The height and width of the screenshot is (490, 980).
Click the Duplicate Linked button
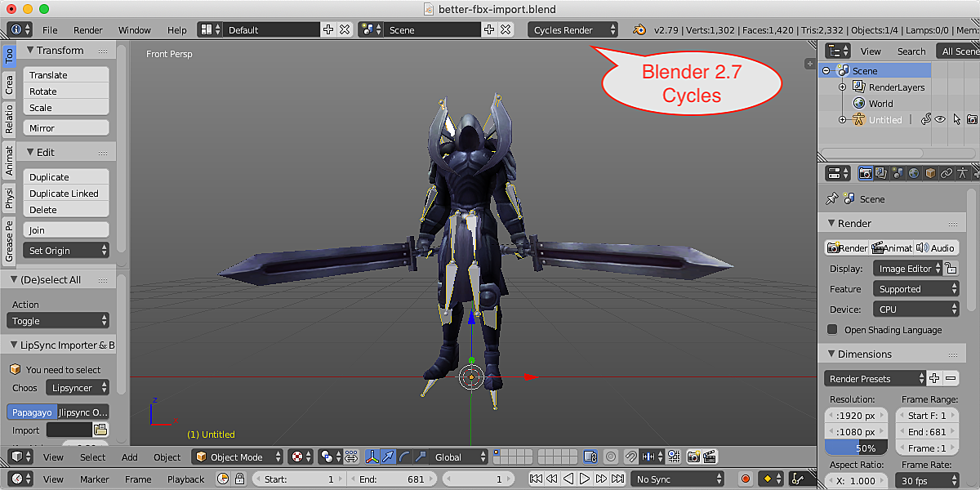(65, 194)
